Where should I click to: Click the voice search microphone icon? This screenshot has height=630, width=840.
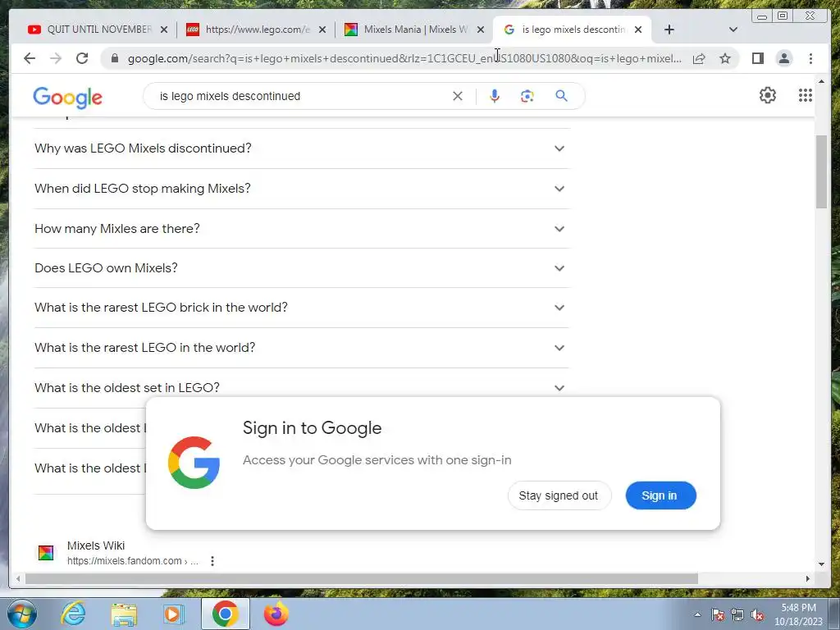[x=495, y=96]
